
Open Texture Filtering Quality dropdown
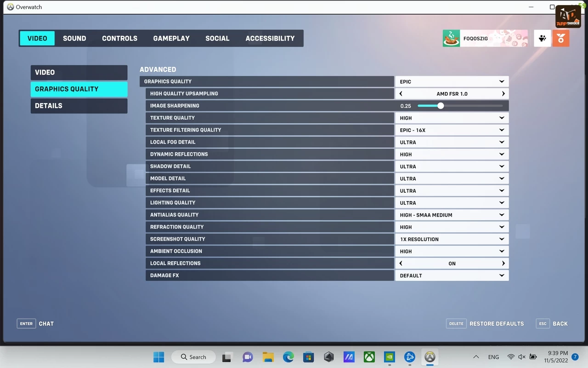(x=452, y=130)
